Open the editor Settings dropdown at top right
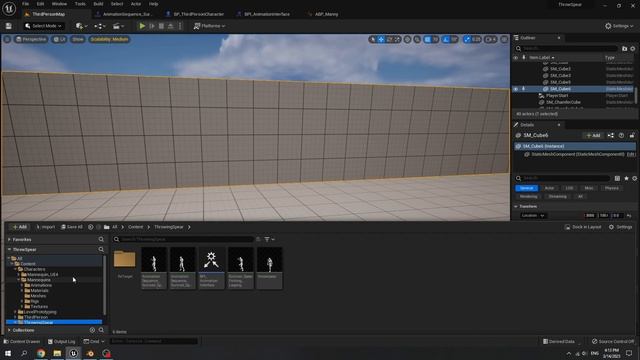Viewport: 640px width, 360px height. 619,26
